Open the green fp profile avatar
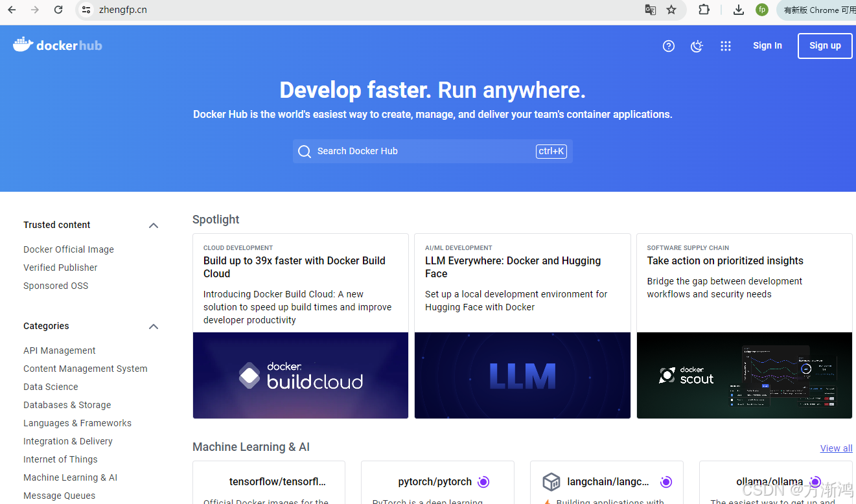The image size is (856, 504). (x=762, y=10)
